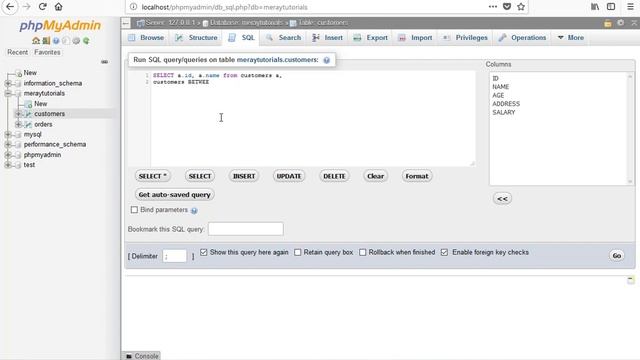Open the Insert tab
The width and height of the screenshot is (640, 360).
327,38
